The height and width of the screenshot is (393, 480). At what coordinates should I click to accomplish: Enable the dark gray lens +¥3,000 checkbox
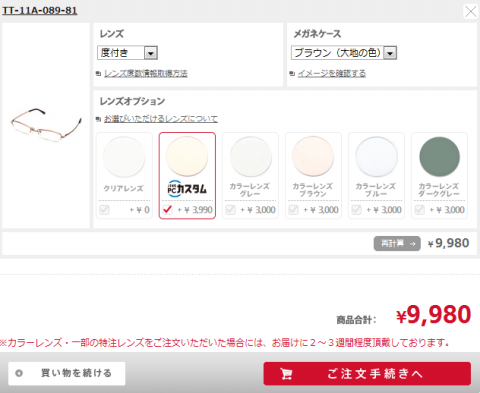click(420, 210)
